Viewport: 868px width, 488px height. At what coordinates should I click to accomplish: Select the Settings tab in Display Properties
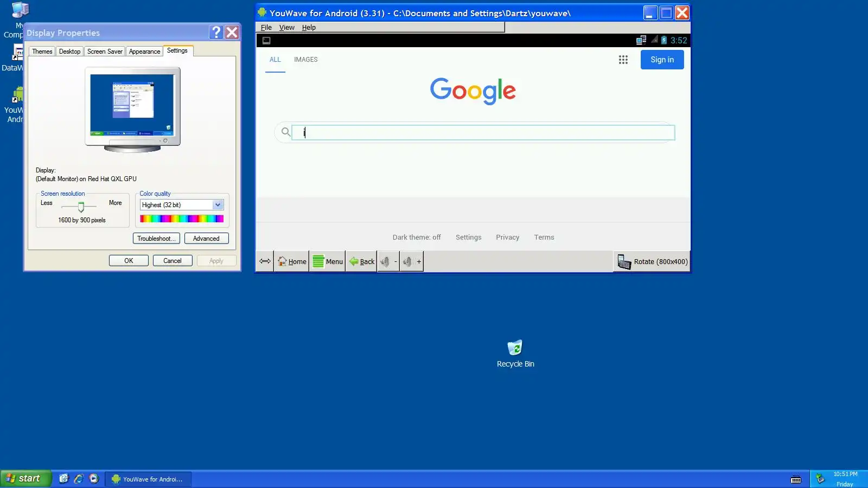coord(177,50)
